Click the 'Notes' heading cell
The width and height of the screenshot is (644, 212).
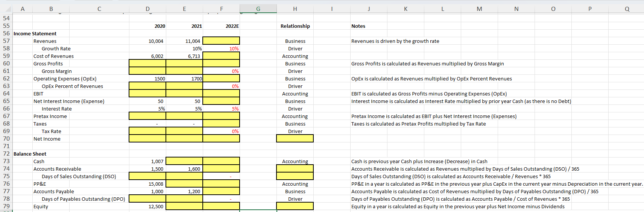pos(358,26)
